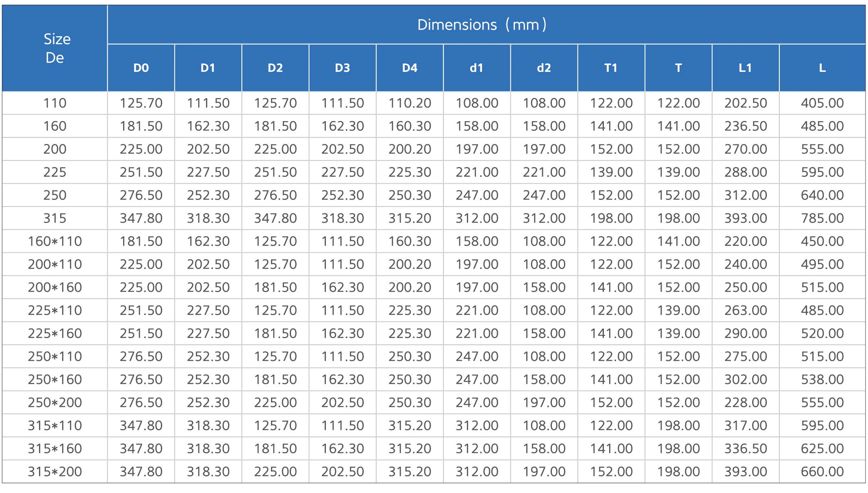This screenshot has height=493, width=868.
Task: Select the cell with value 785.00
Action: pos(822,218)
